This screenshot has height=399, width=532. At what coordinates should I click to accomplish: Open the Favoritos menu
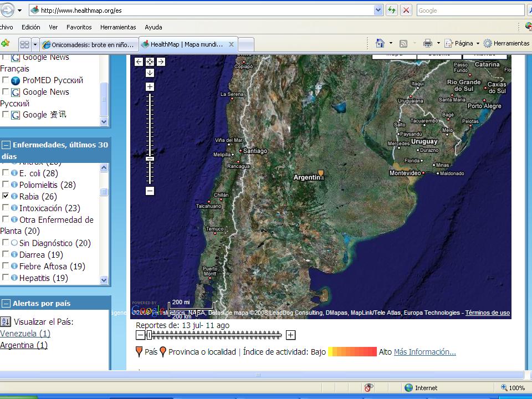tap(79, 27)
